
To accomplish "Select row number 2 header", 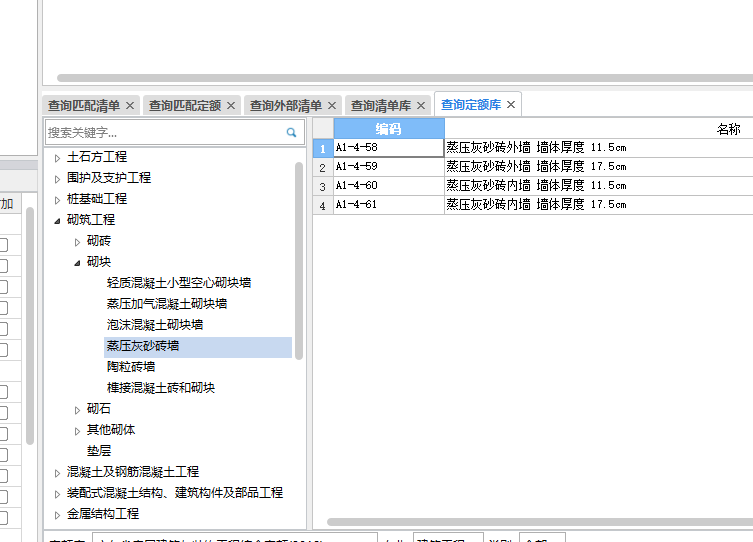I will pos(323,168).
